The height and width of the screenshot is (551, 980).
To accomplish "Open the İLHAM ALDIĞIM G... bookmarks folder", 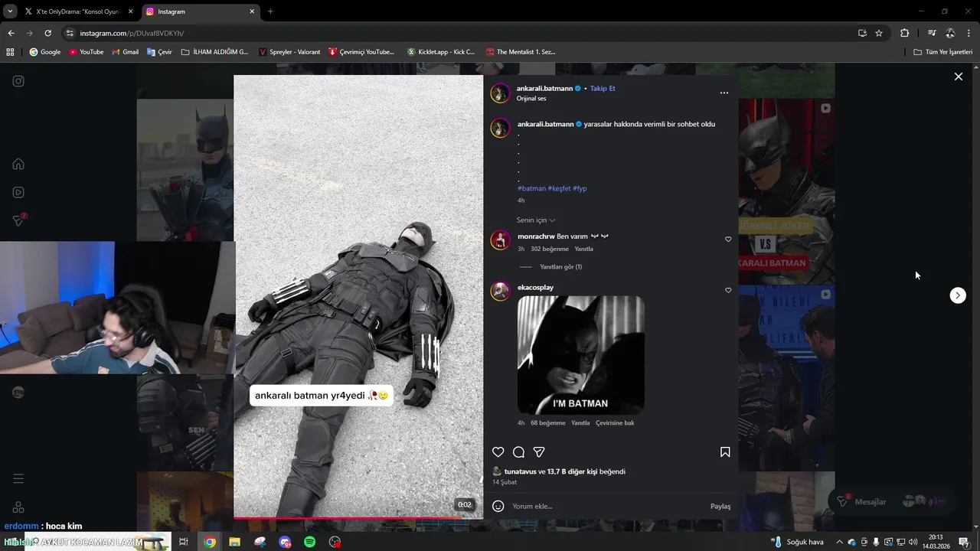I will (215, 52).
